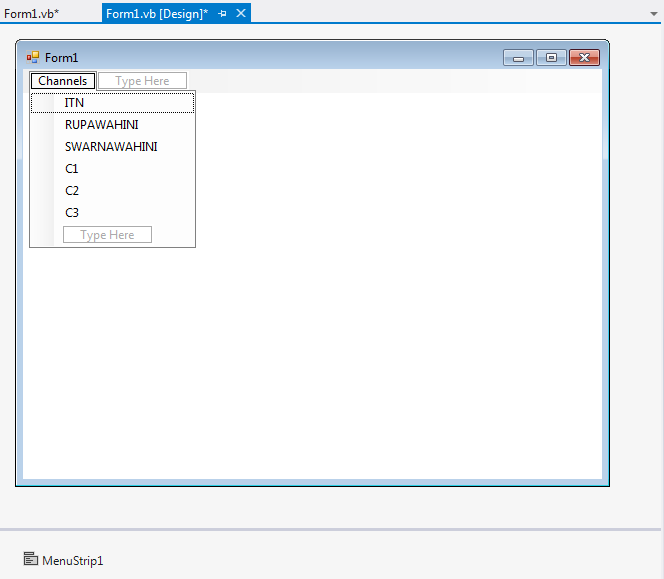Click the MenuStrip1 component icon
The width and height of the screenshot is (664, 579).
pyautogui.click(x=30, y=559)
